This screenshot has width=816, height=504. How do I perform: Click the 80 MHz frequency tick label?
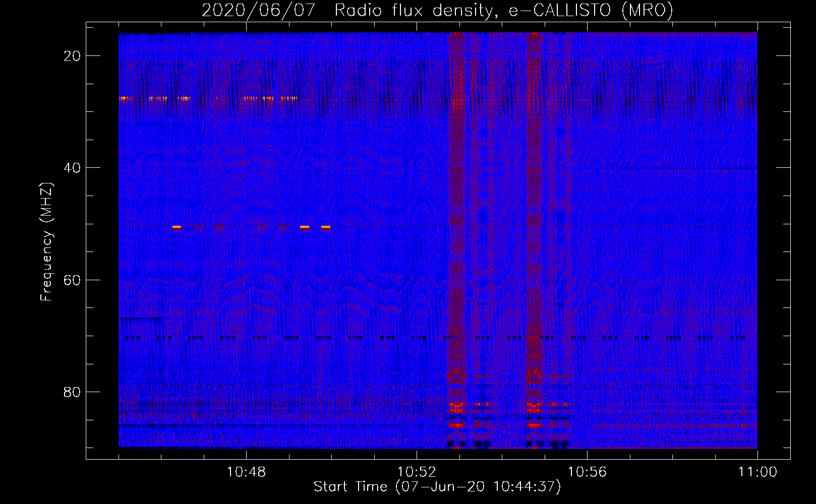[72, 392]
